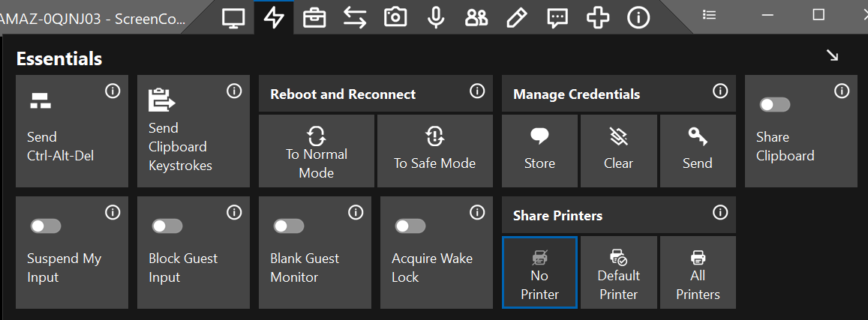Image resolution: width=868 pixels, height=320 pixels.
Task: Select the lightning bolt Essentials tab
Action: click(274, 18)
